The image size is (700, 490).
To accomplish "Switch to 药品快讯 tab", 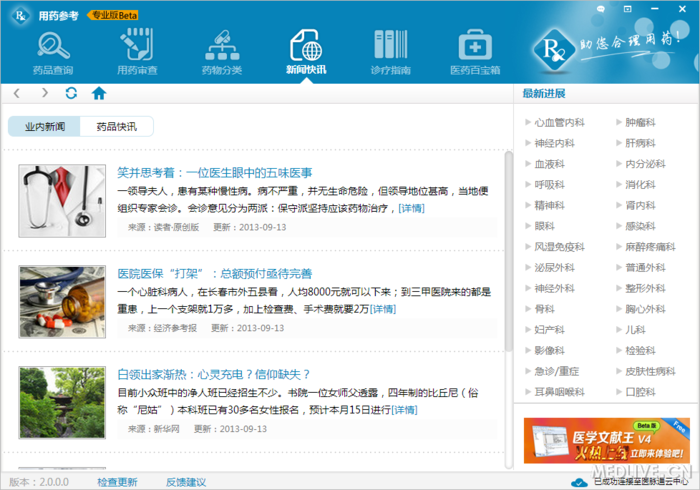I will click(117, 127).
